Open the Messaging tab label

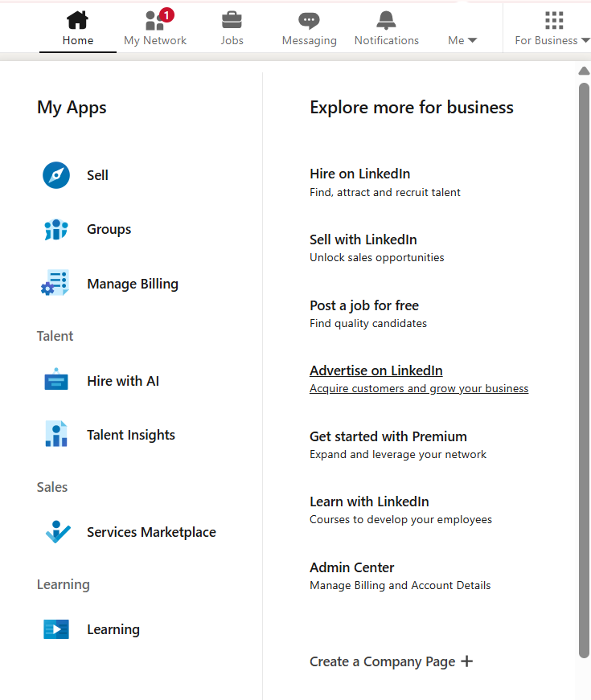point(309,41)
